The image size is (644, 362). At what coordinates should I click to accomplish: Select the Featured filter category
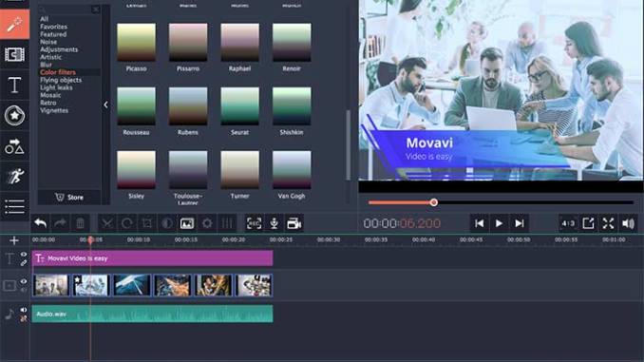pyautogui.click(x=53, y=34)
